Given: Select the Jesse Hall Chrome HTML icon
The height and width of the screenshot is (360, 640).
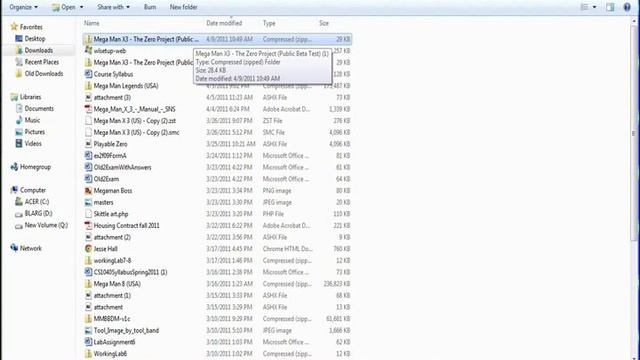Looking at the screenshot, I should pyautogui.click(x=88, y=249).
